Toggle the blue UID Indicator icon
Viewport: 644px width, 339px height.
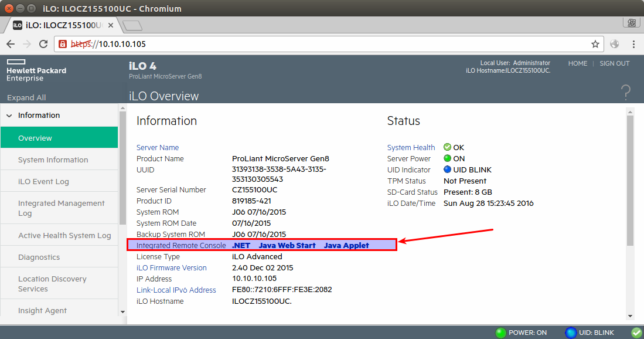click(447, 169)
